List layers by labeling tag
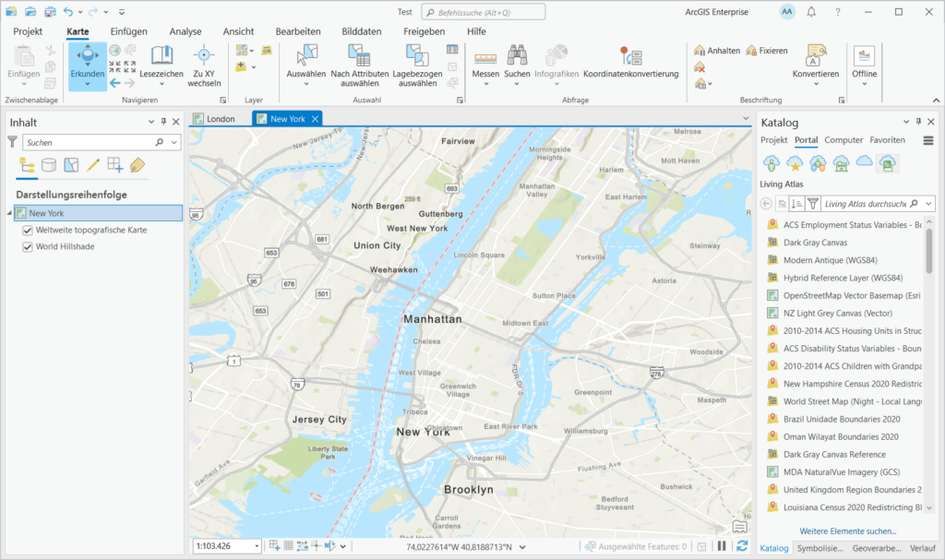The width and height of the screenshot is (945, 560). coord(138,165)
